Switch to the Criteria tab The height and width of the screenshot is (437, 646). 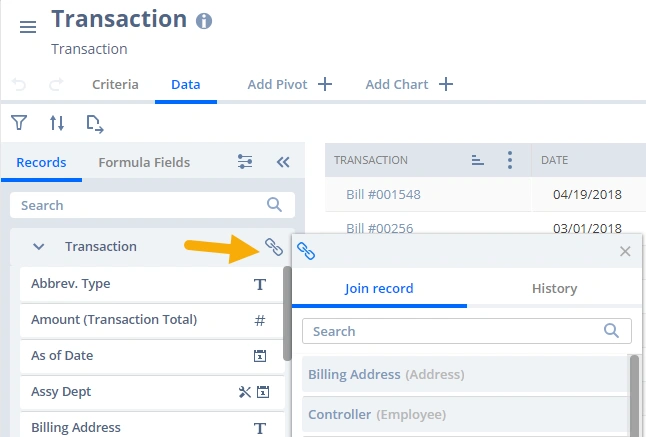coord(115,85)
